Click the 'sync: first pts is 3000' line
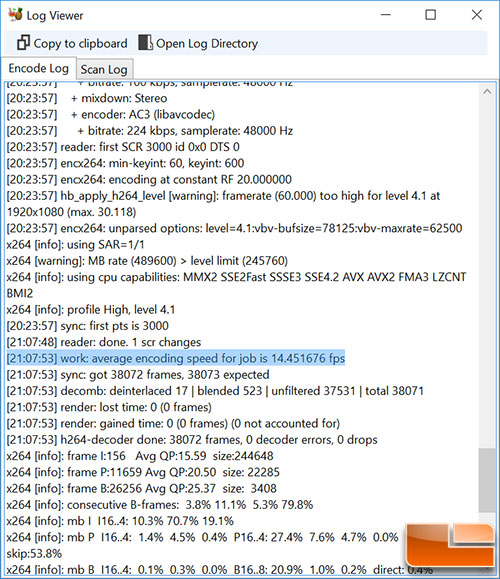The width and height of the screenshot is (500, 579). pos(88,326)
